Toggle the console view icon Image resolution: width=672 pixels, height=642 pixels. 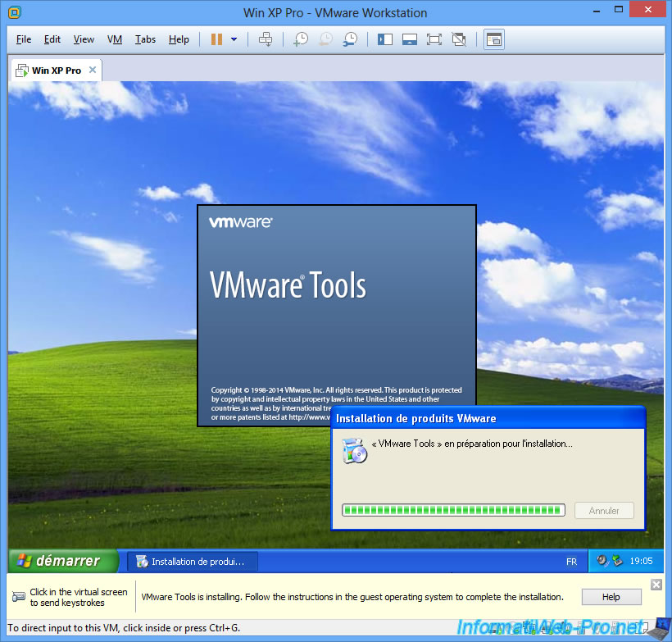tap(493, 40)
